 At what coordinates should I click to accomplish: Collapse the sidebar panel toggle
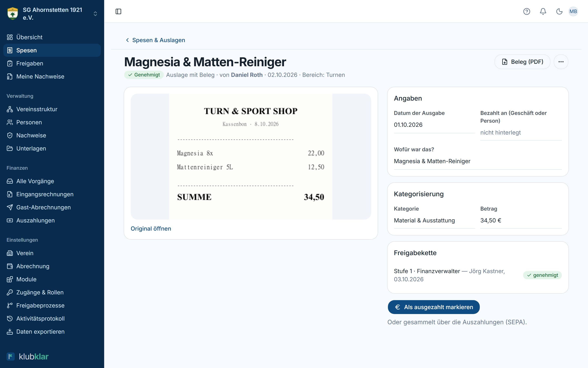[118, 11]
